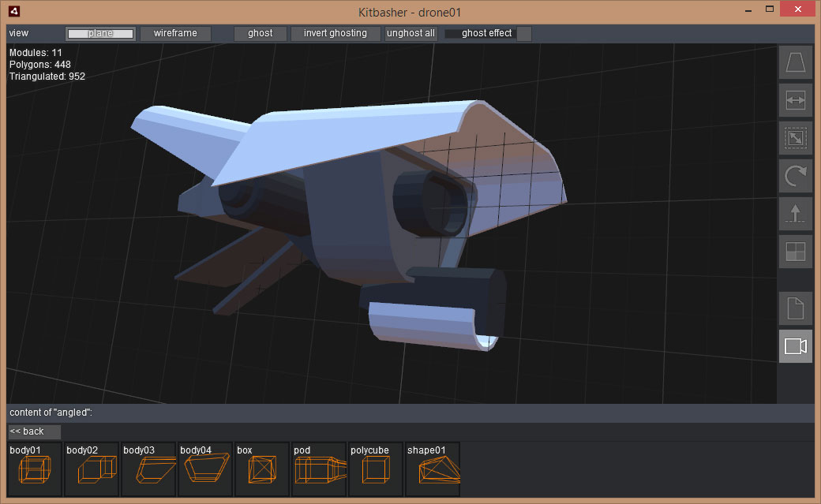Pick the polycube module thumbnail
Screen dimensions: 821x504
coord(376,469)
